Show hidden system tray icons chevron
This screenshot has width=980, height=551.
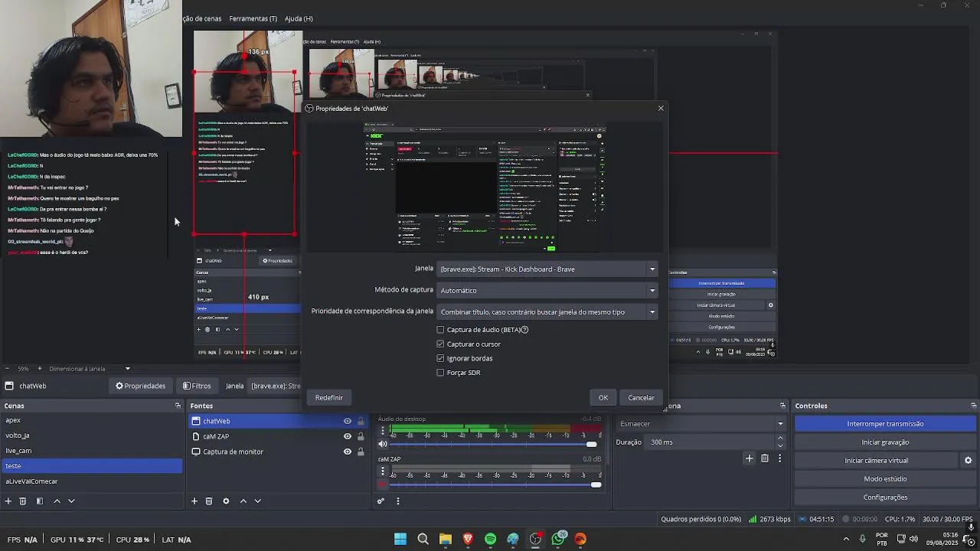[x=846, y=539]
